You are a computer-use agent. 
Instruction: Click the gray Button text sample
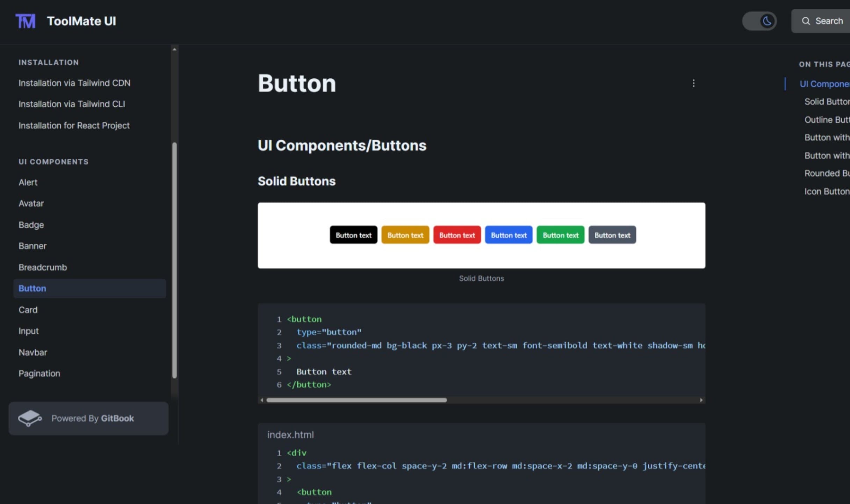pyautogui.click(x=612, y=235)
